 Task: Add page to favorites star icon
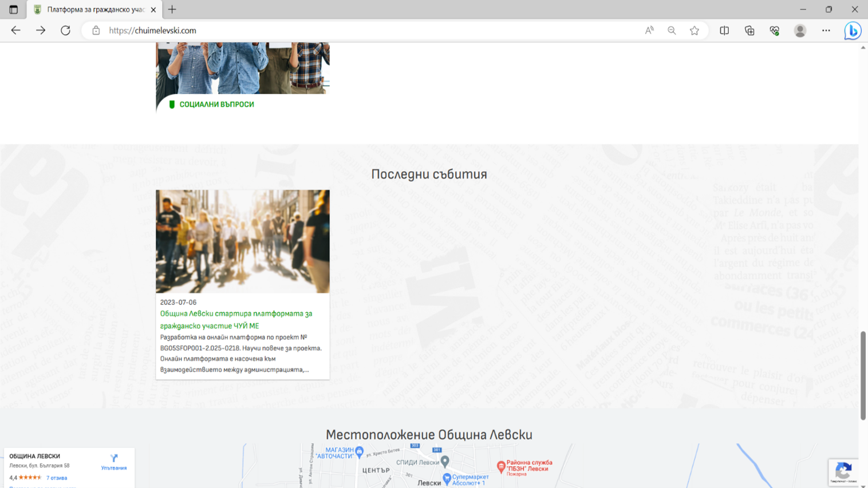pyautogui.click(x=694, y=30)
